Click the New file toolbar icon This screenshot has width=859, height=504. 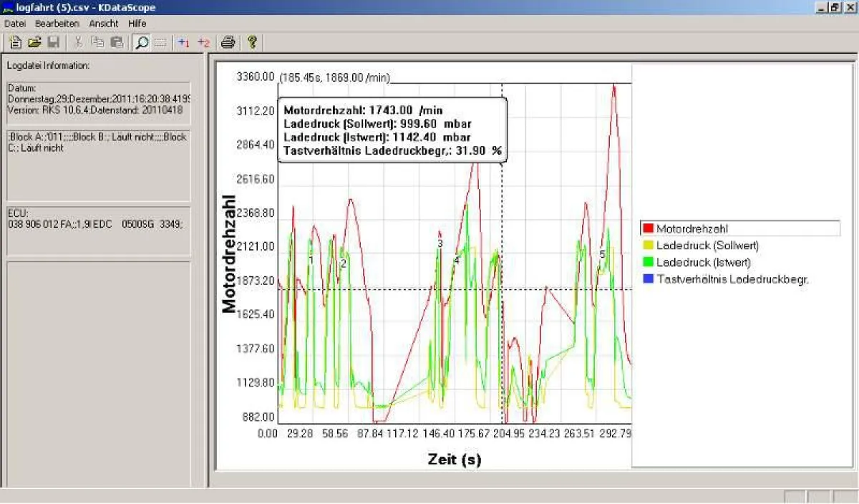(16, 42)
